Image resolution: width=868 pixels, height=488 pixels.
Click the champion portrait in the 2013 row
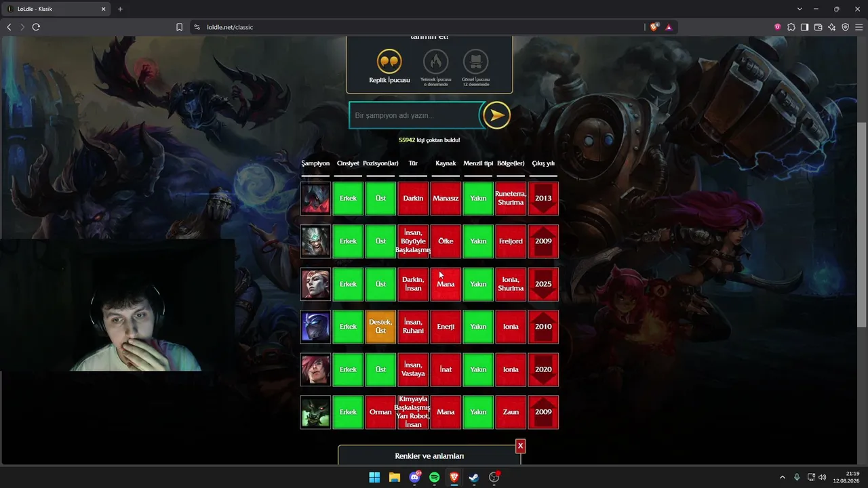[x=315, y=199]
